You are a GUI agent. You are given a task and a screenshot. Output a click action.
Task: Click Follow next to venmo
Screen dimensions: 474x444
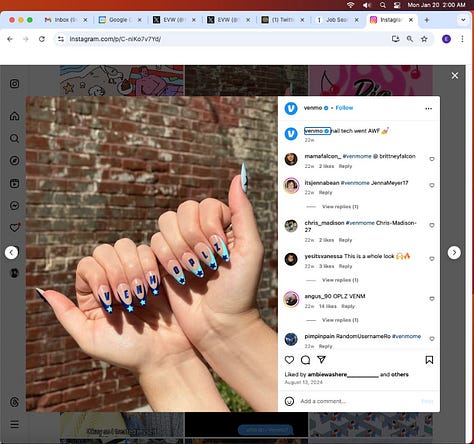pyautogui.click(x=344, y=108)
